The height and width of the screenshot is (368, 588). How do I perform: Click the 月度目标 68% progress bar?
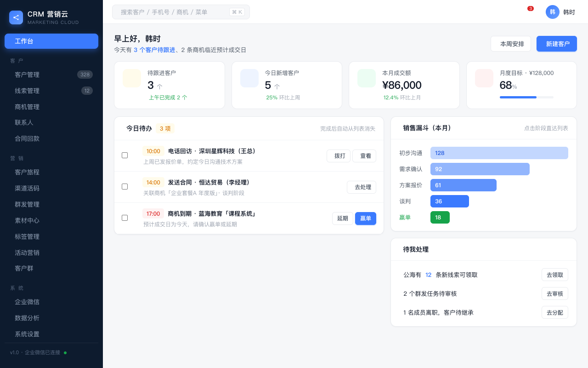[x=526, y=97]
